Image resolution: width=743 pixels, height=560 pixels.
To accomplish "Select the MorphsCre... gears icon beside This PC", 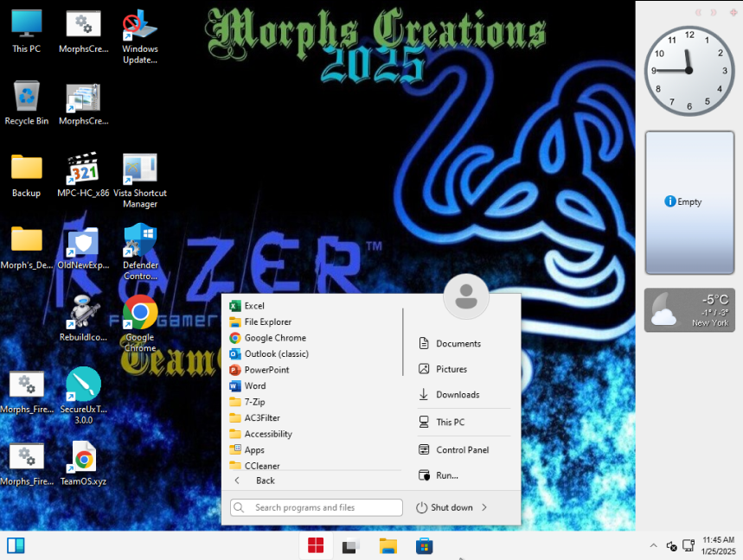I will pyautogui.click(x=83, y=31).
